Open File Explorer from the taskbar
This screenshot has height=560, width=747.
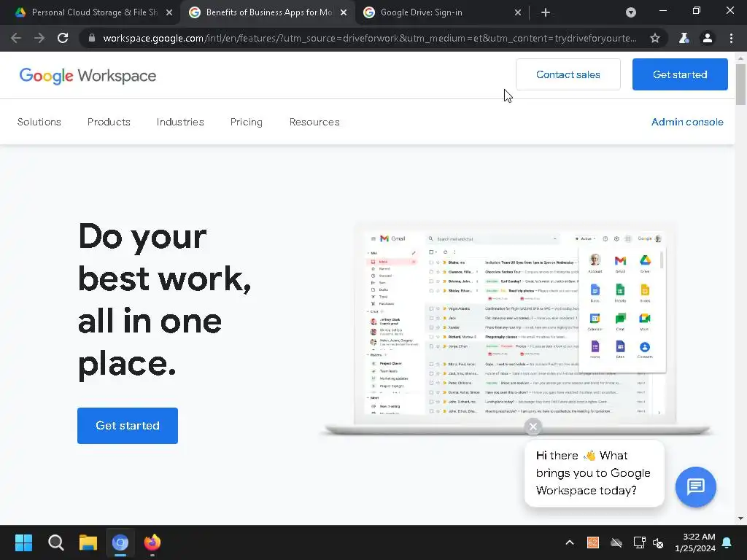click(88, 542)
